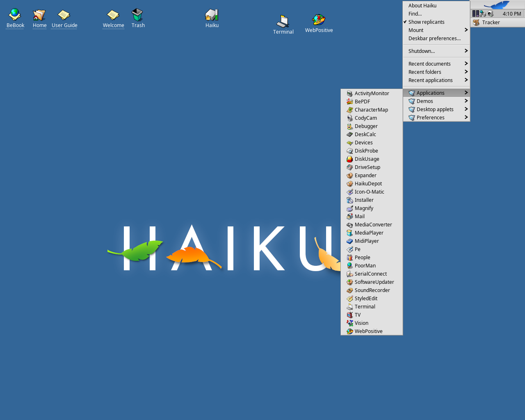The height and width of the screenshot is (420, 525).
Task: Expand the Mount submenu
Action: point(436,30)
